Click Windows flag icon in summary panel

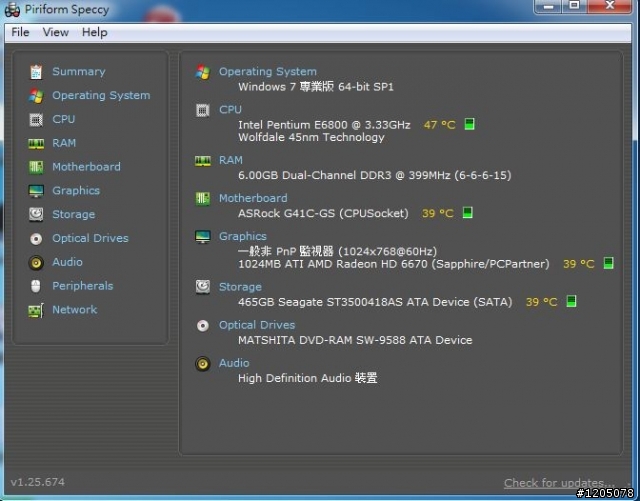pyautogui.click(x=203, y=72)
